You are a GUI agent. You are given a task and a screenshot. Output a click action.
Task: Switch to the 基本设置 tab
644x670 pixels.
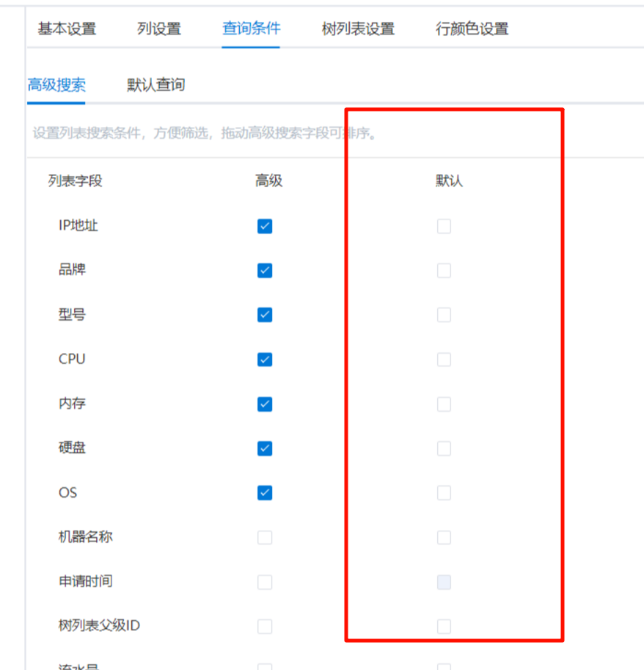click(x=67, y=29)
